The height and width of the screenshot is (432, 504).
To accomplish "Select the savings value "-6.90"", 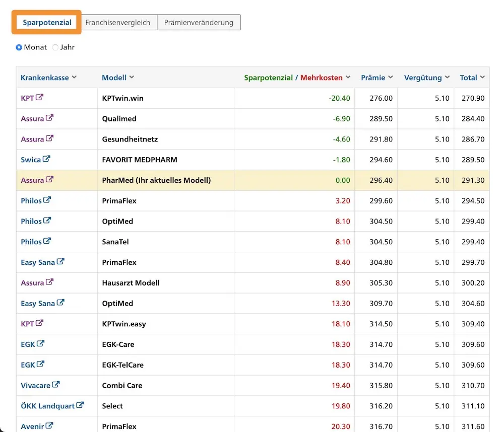I will pyautogui.click(x=341, y=119).
